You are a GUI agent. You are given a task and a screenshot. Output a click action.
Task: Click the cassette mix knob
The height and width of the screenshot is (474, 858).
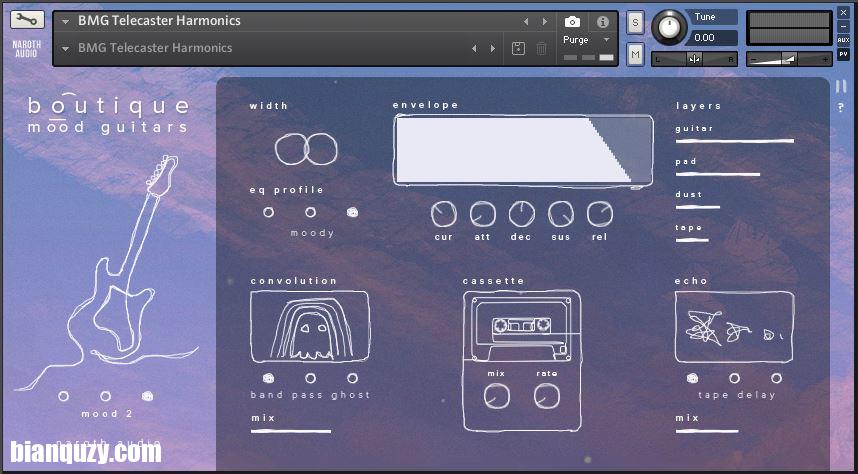coord(497,396)
